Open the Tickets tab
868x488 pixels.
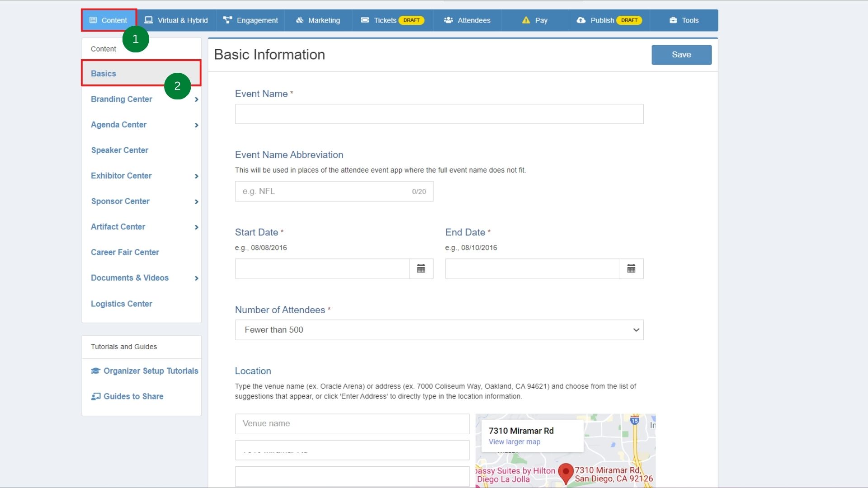pyautogui.click(x=385, y=20)
